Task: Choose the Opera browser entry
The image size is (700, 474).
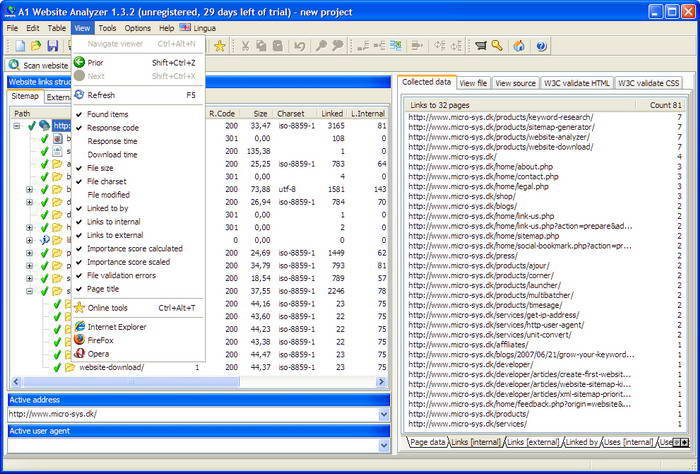Action: 98,353
